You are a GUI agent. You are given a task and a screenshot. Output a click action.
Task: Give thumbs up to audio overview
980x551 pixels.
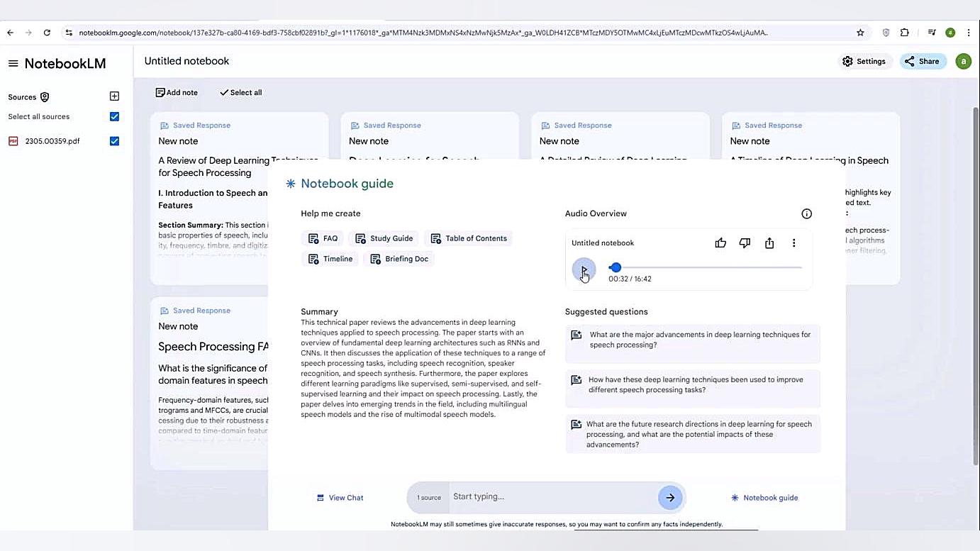(720, 243)
